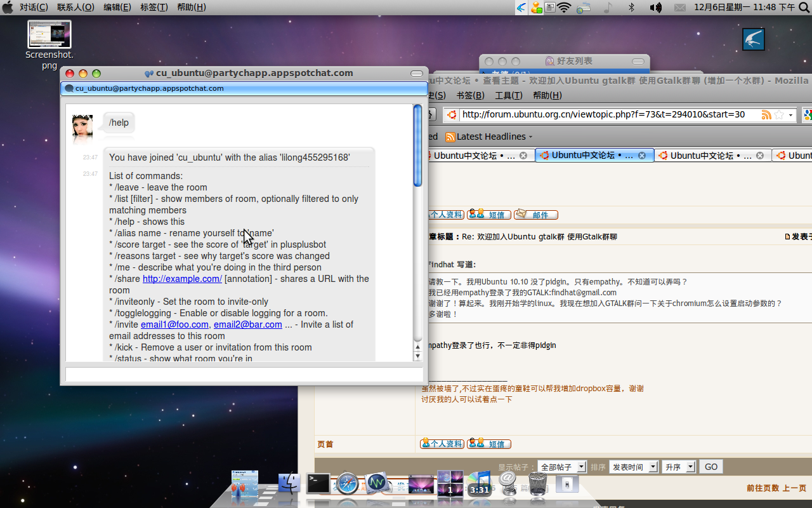Click the RSS feed icon in address bar
Viewport: 812px width, 508px height.
click(x=766, y=115)
